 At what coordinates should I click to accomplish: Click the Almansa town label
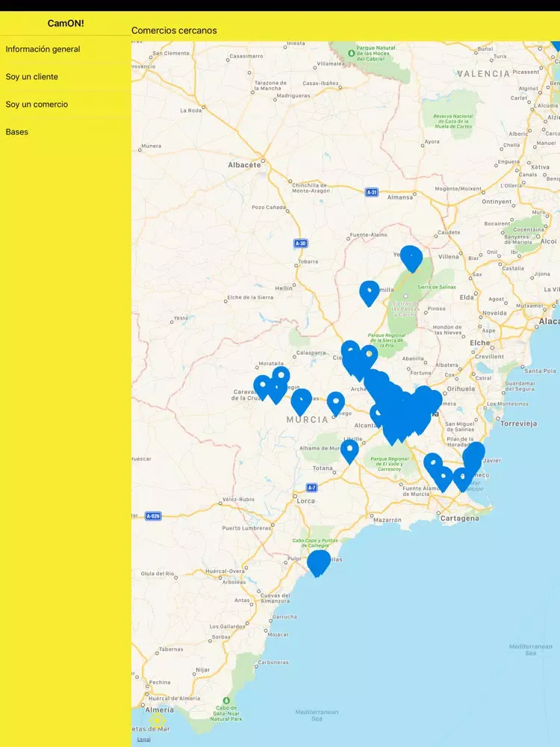400,197
